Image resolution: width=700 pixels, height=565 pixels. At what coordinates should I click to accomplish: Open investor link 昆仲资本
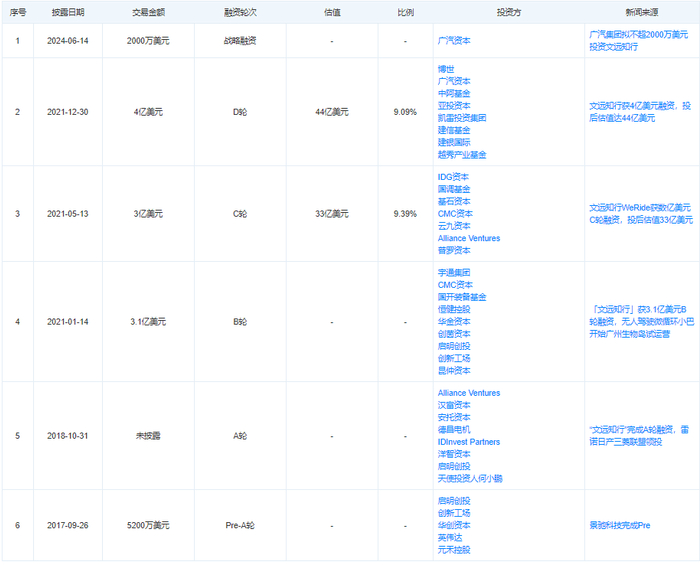pyautogui.click(x=454, y=370)
